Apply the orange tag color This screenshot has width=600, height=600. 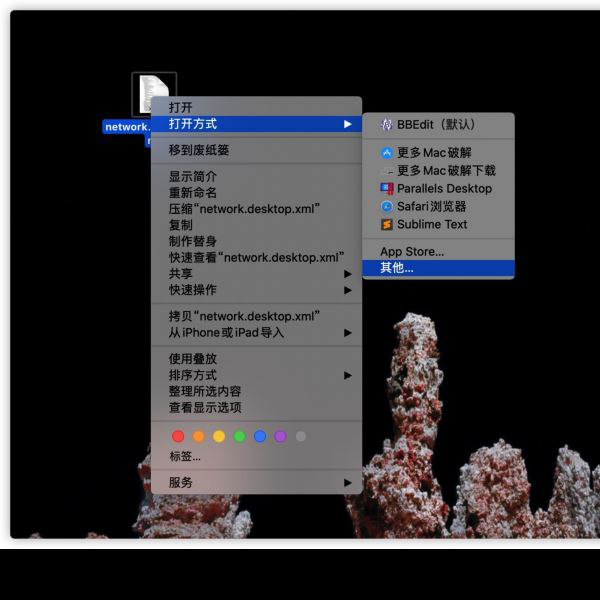coord(198,436)
